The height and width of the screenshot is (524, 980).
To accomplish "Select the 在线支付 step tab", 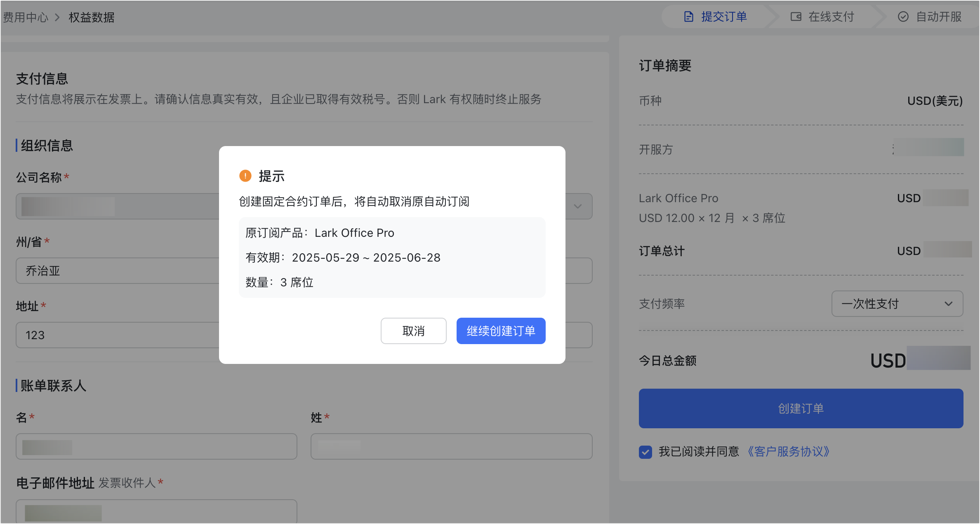I will [x=822, y=17].
